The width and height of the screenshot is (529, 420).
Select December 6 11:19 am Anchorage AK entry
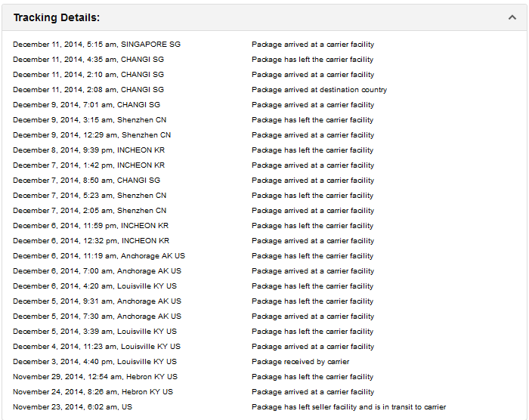tap(99, 256)
